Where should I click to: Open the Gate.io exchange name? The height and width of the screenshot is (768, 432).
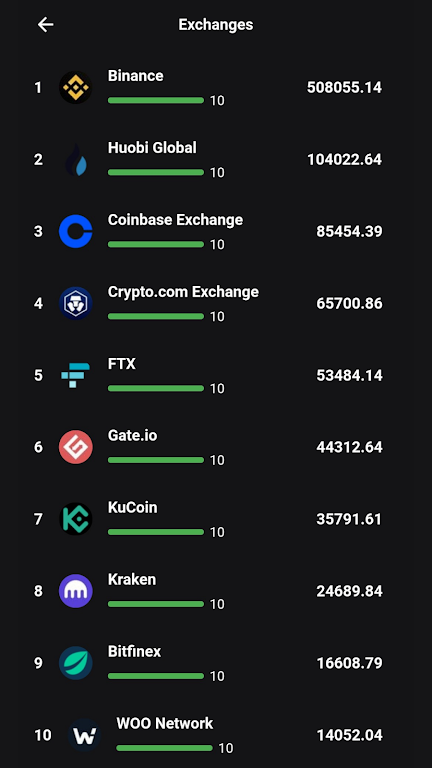[133, 435]
